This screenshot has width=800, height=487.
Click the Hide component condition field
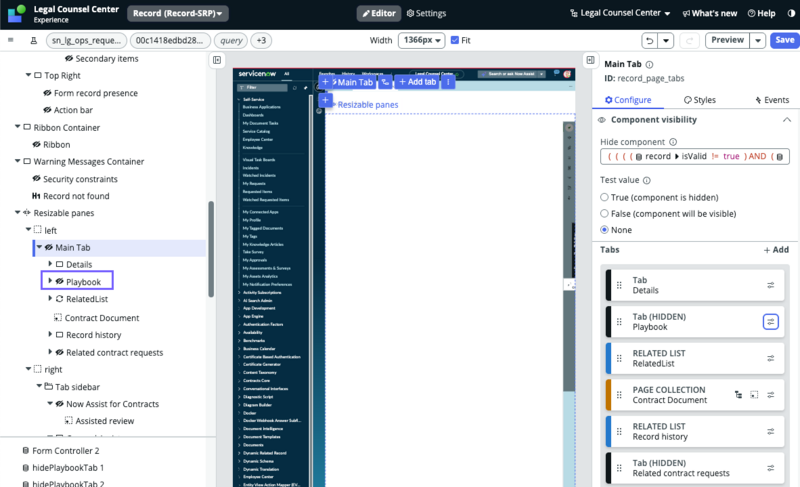(695, 157)
